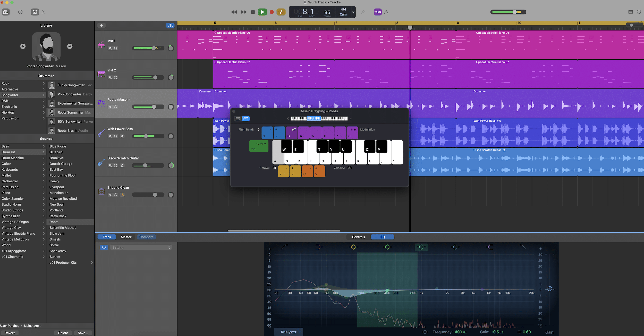Toggle input monitoring on Brit and Clean
Screen dimensions: 644x336
[122, 195]
